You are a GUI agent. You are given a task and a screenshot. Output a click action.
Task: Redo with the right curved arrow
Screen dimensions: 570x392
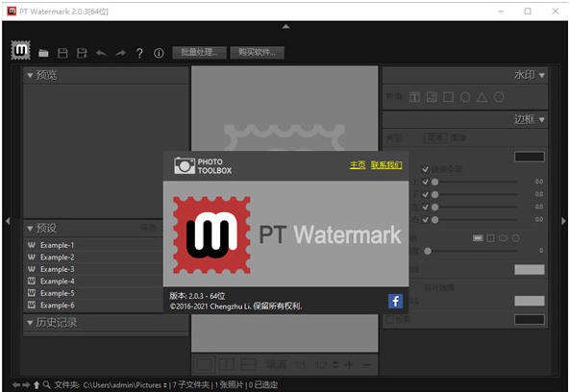[x=120, y=54]
